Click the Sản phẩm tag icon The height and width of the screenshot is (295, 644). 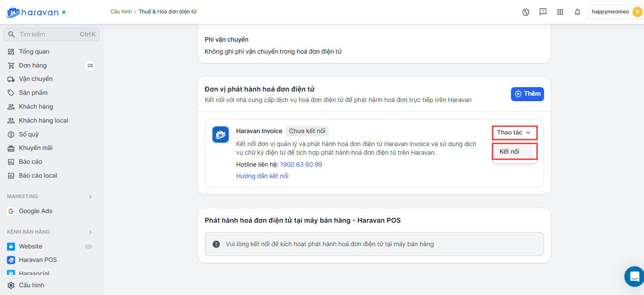(11, 93)
